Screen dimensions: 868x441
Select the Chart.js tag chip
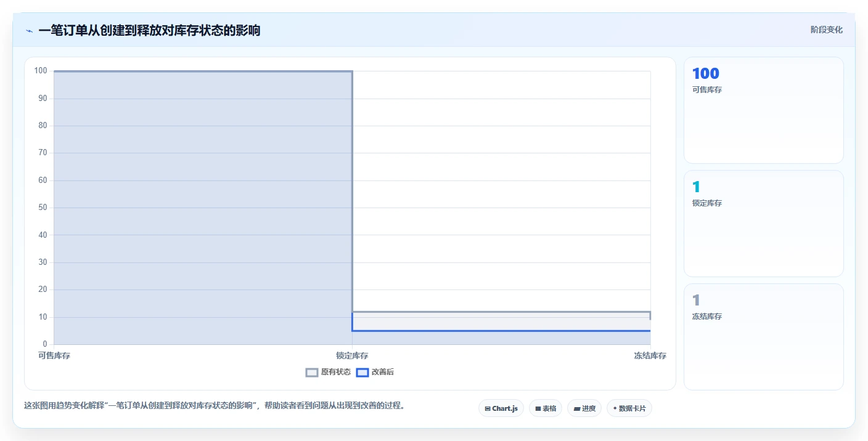501,408
